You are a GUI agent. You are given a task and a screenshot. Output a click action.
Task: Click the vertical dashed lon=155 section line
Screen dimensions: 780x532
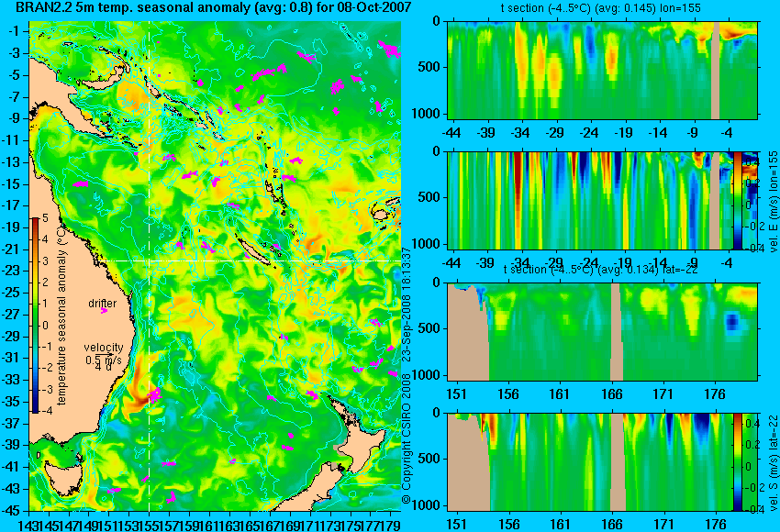pos(150,266)
